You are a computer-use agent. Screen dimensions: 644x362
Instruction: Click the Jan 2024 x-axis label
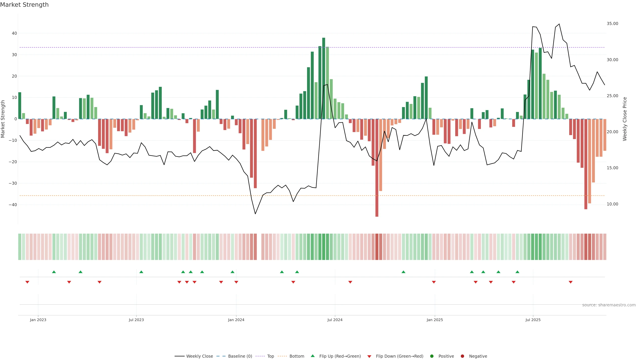[236, 320]
